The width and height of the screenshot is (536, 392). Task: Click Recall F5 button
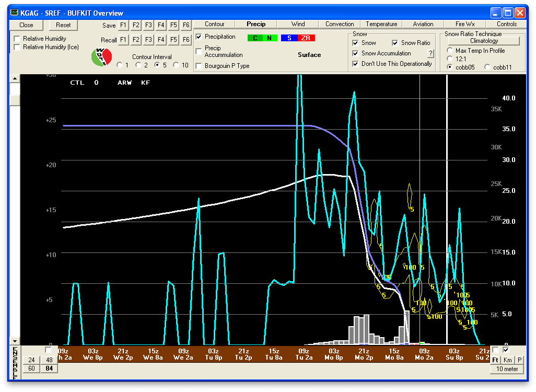point(173,40)
